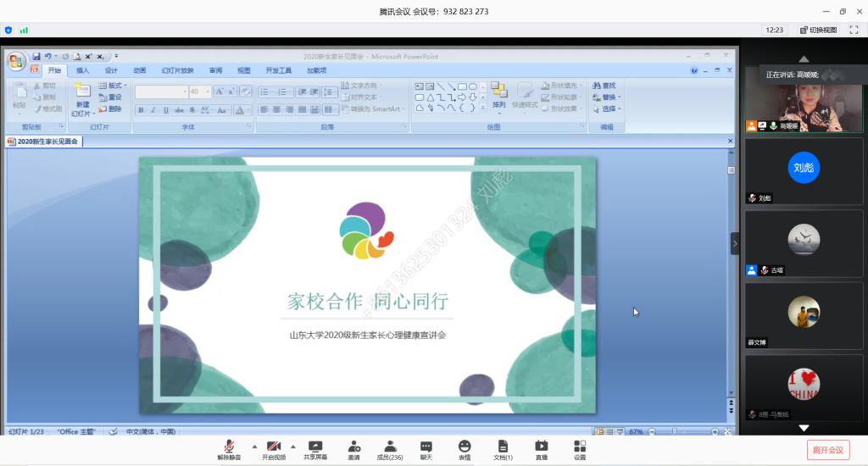Click the invite (邀请) icon
This screenshot has height=466, width=868.
pos(353,449)
